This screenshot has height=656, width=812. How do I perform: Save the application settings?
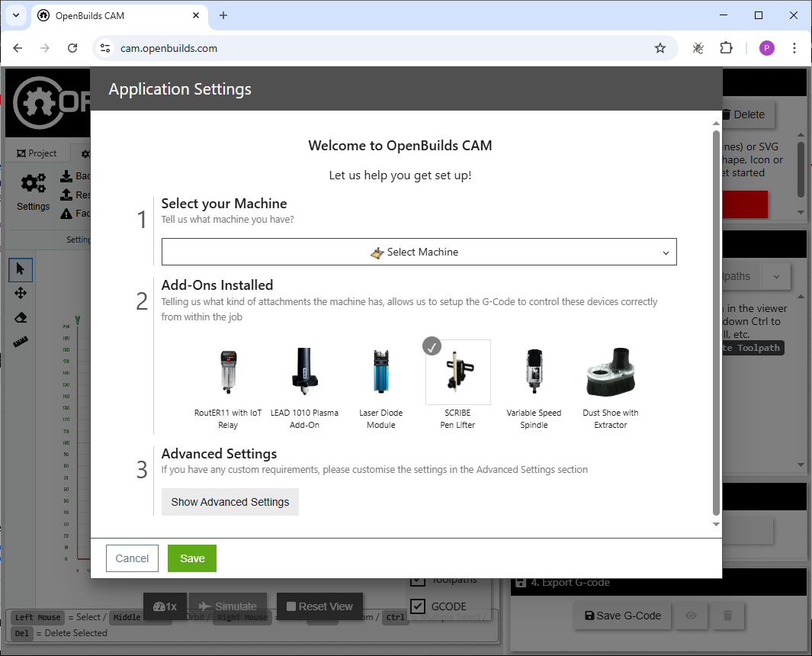192,558
